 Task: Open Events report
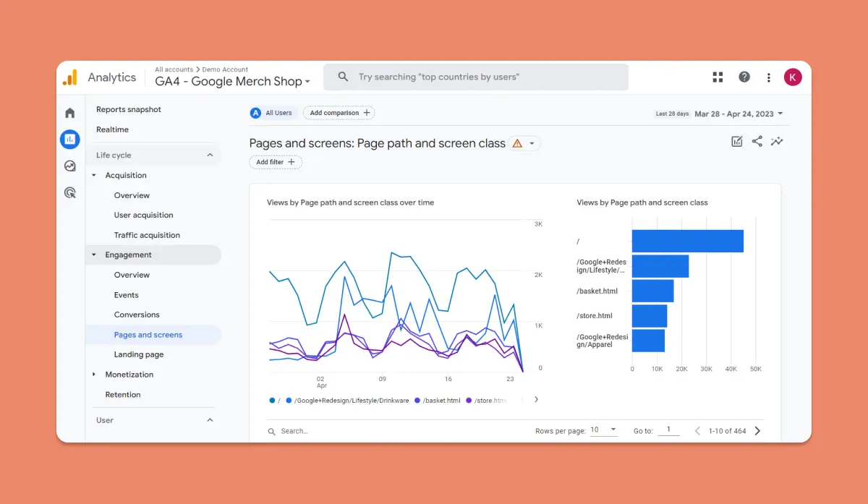126,295
